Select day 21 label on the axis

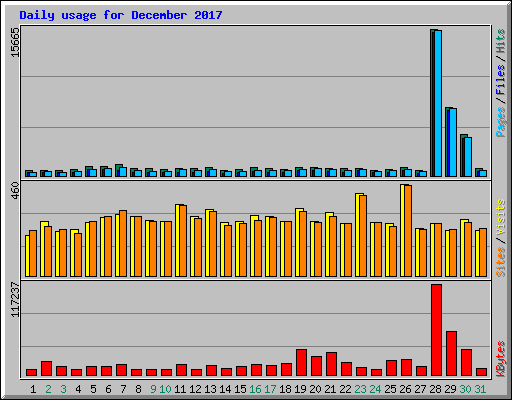tap(330, 389)
